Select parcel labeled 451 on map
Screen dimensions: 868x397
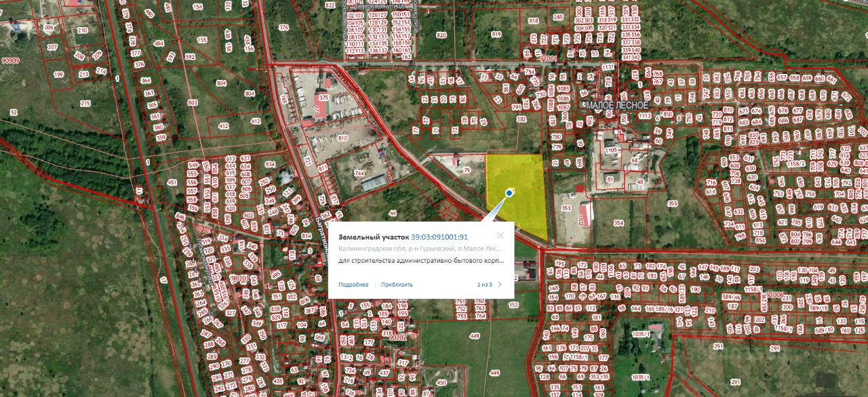tap(172, 183)
